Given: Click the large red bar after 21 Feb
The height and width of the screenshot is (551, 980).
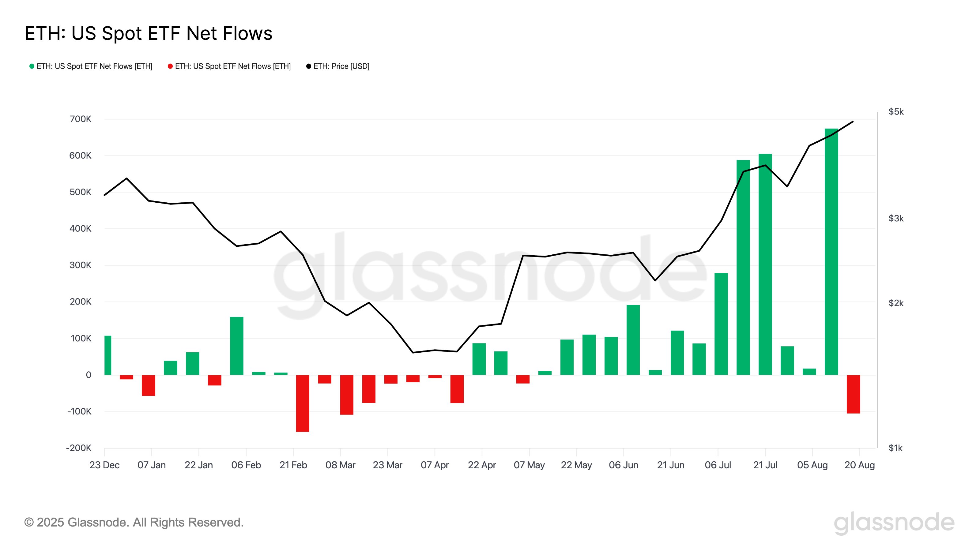Looking at the screenshot, I should pos(303,403).
